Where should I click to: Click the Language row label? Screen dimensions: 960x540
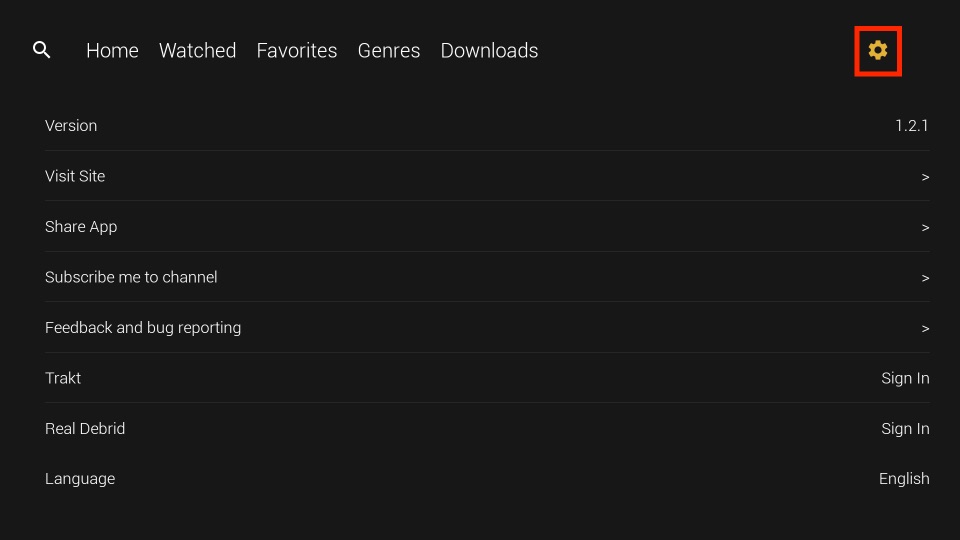80,479
